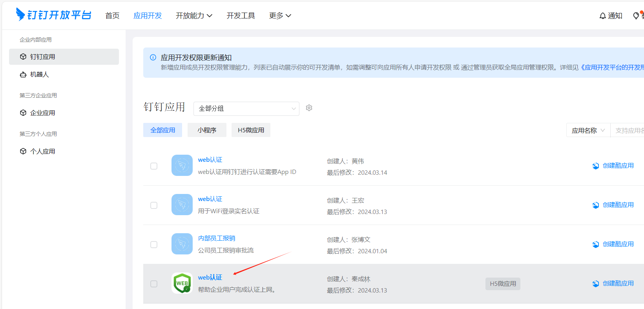Click the app icon of web认证 by 王宏
Screen dimensions: 644x309
pos(182,205)
